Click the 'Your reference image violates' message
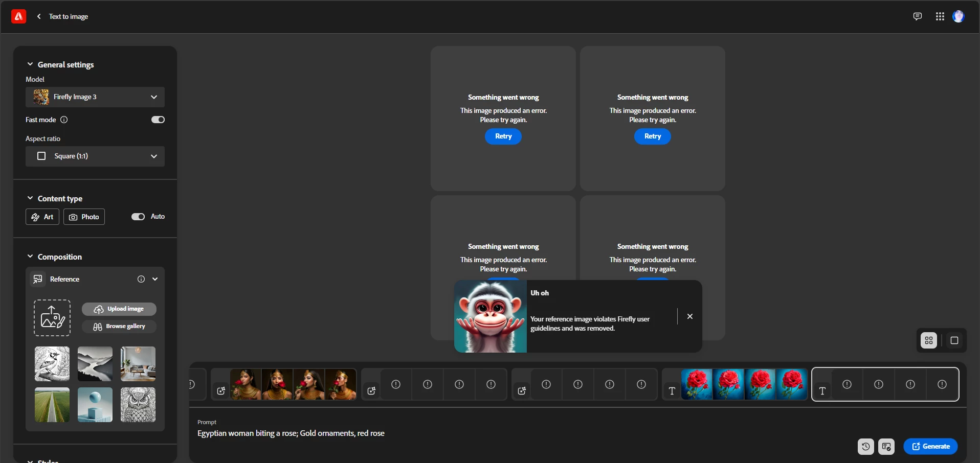 [590, 323]
